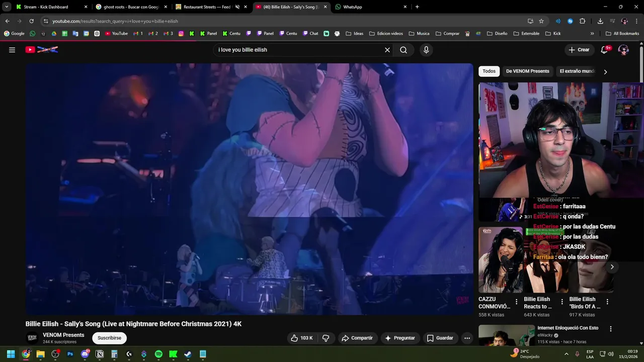Expand hidden bookmarks with the chevron
Image resolution: width=644 pixels, height=362 pixels.
coord(592,34)
